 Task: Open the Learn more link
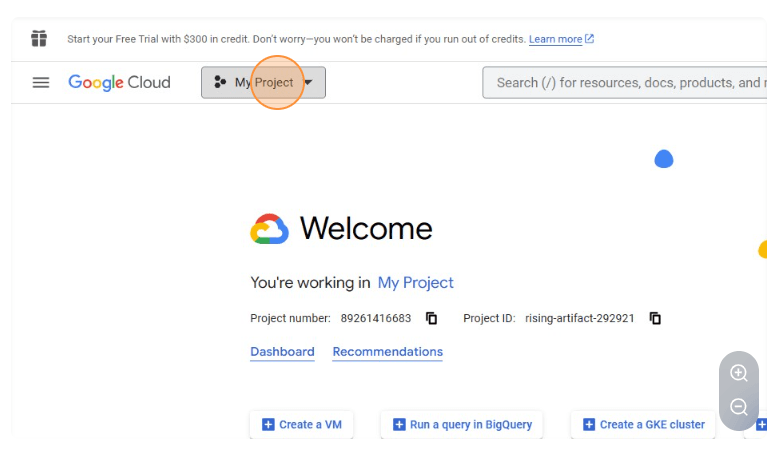(555, 39)
